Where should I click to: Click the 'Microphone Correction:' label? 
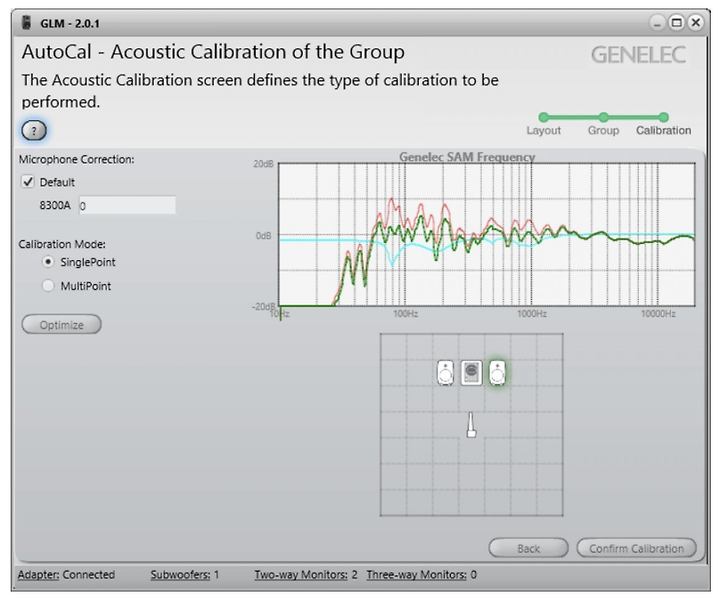(x=76, y=160)
